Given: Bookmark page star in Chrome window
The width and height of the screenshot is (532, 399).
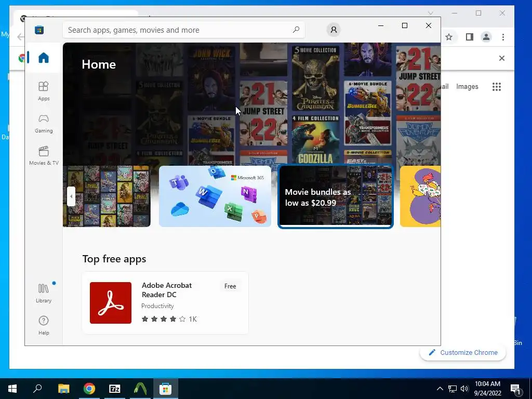Looking at the screenshot, I should 449,37.
